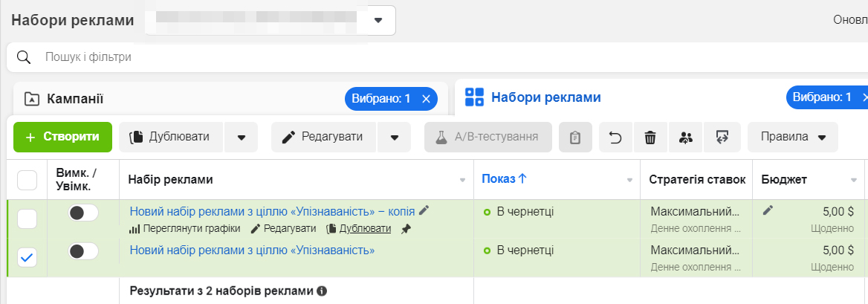
Task: Switch to the Кампанії tab
Action: [x=230, y=99]
